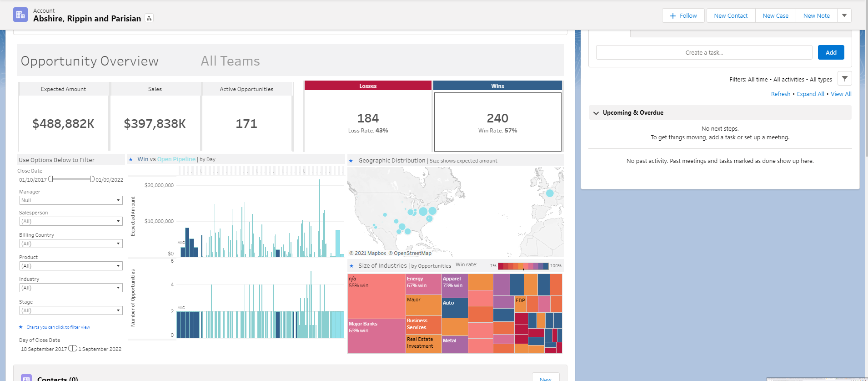The width and height of the screenshot is (868, 381).
Task: Click the star icon beside Geographic Distribution
Action: click(x=351, y=161)
